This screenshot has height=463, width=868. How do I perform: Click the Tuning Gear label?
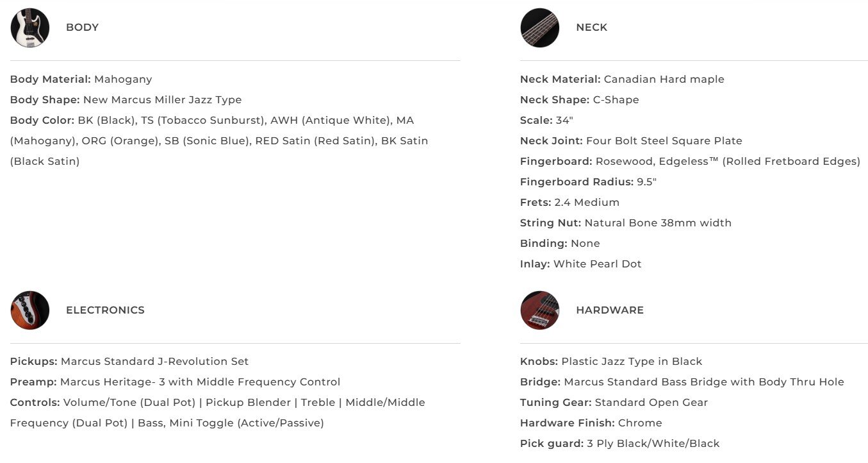click(x=555, y=403)
